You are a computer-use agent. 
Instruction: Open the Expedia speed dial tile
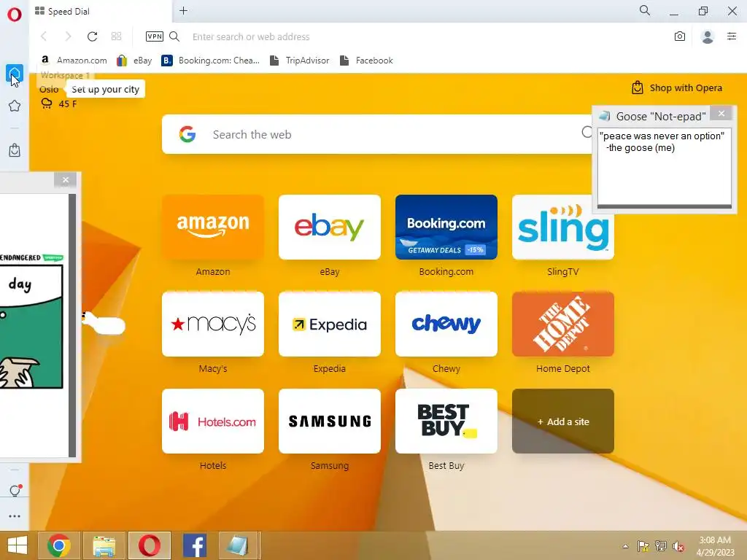point(330,324)
